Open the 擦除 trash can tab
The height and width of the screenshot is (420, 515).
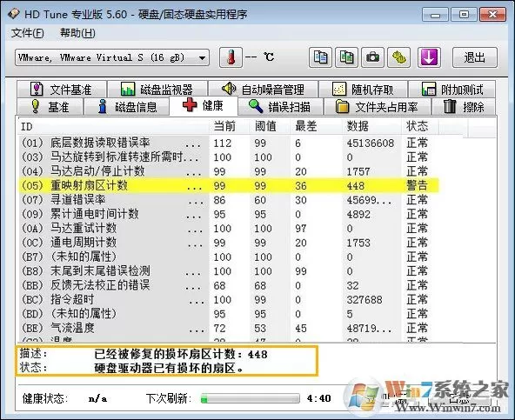pos(464,107)
